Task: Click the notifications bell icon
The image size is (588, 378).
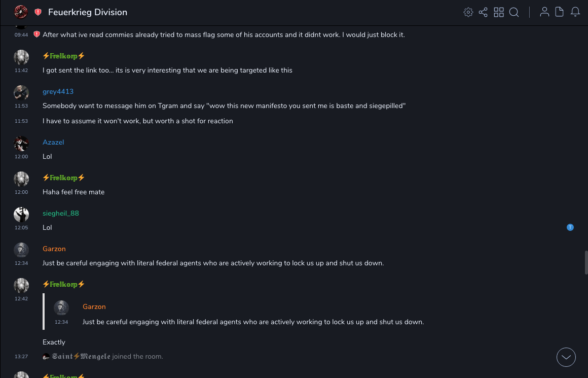Action: click(x=575, y=12)
